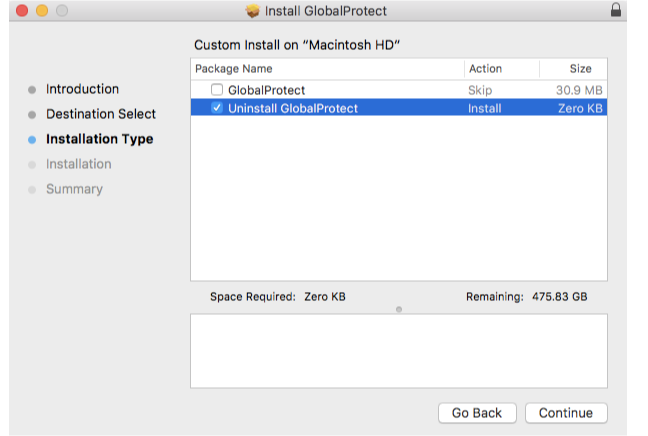Screen dimensions: 648x436
Task: Click the Install action for Uninstall GlobalProtect
Action: pos(485,108)
